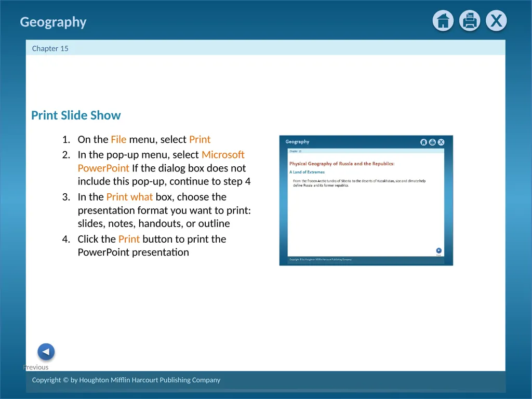
Task: Open the Print slide show icon
Action: [x=470, y=21]
